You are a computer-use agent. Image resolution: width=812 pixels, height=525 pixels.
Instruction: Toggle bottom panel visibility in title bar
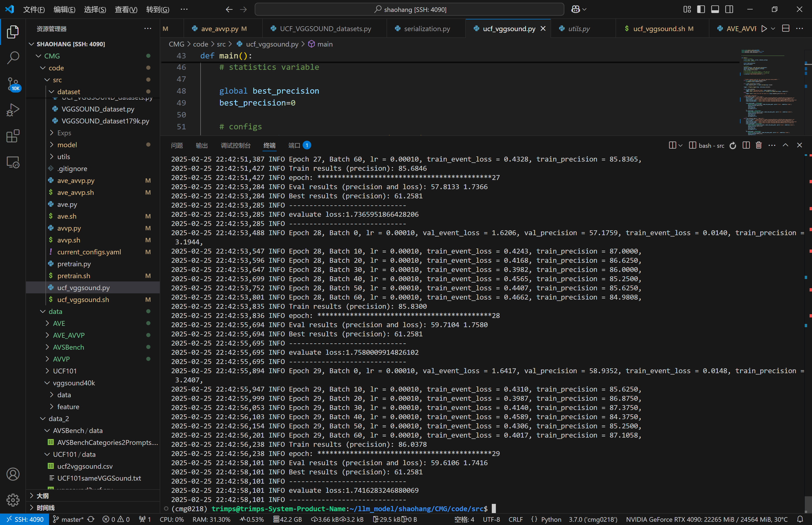click(715, 9)
